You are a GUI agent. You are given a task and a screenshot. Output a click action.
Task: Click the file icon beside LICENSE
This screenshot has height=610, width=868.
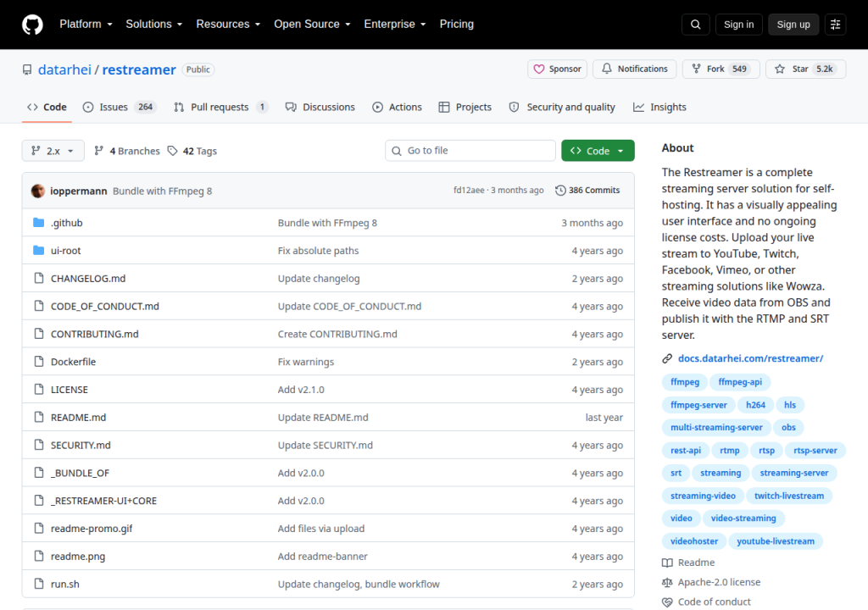click(x=39, y=389)
